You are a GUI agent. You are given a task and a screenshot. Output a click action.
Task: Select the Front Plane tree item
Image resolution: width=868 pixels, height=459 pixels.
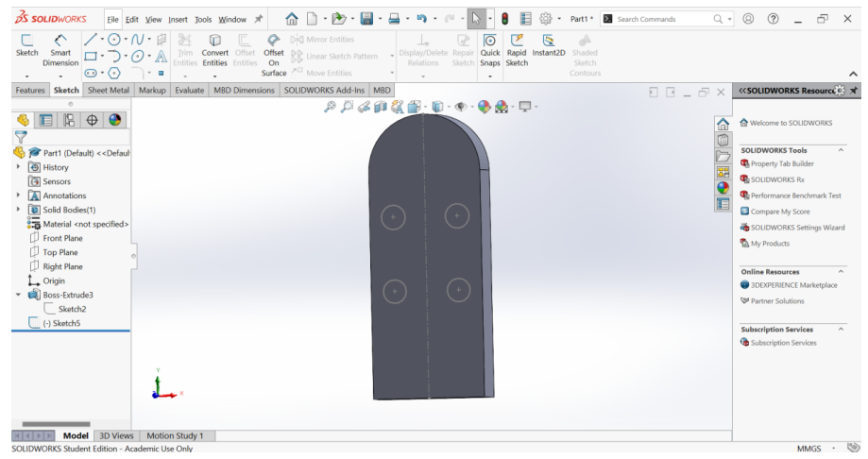click(x=62, y=238)
